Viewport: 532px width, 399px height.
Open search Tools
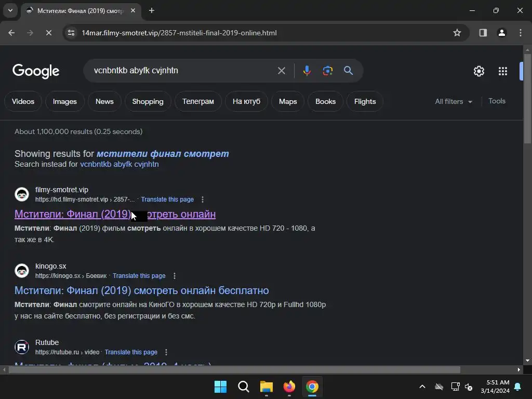click(497, 101)
